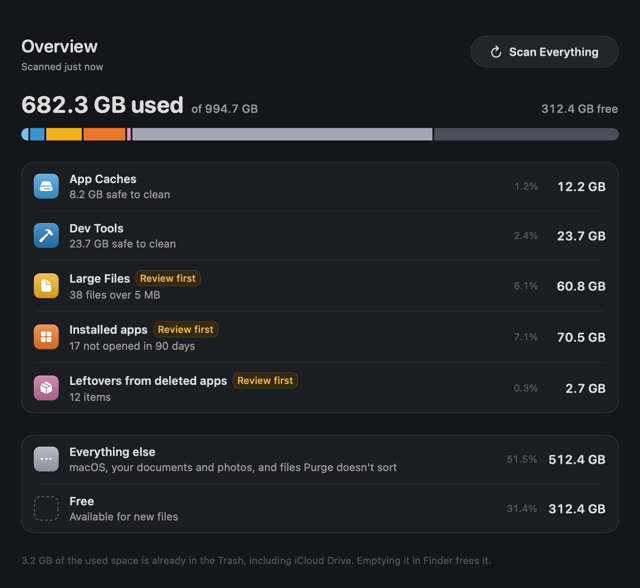The image size is (640, 588).
Task: Click Review first badge beside Installed apps
Action: 186,329
